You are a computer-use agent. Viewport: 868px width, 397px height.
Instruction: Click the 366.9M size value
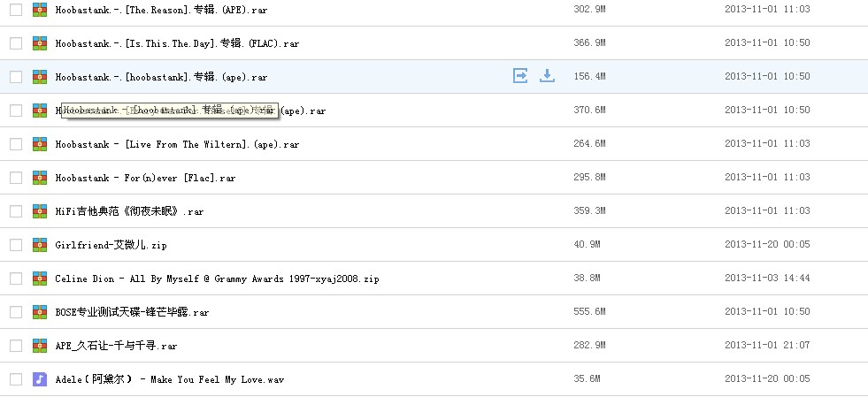tap(589, 42)
